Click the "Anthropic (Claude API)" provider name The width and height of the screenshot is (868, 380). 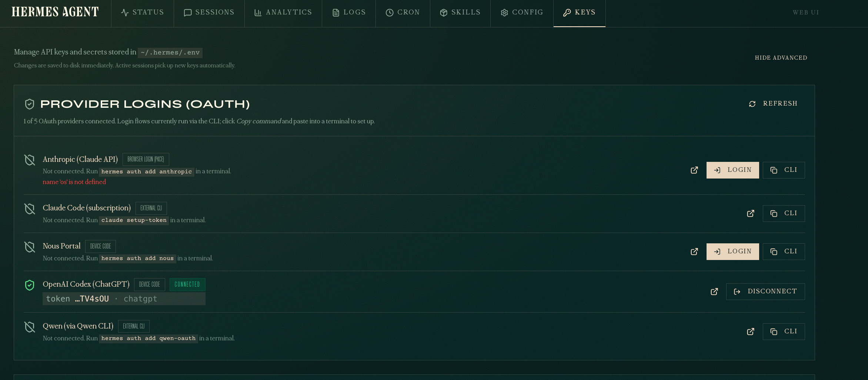80,159
